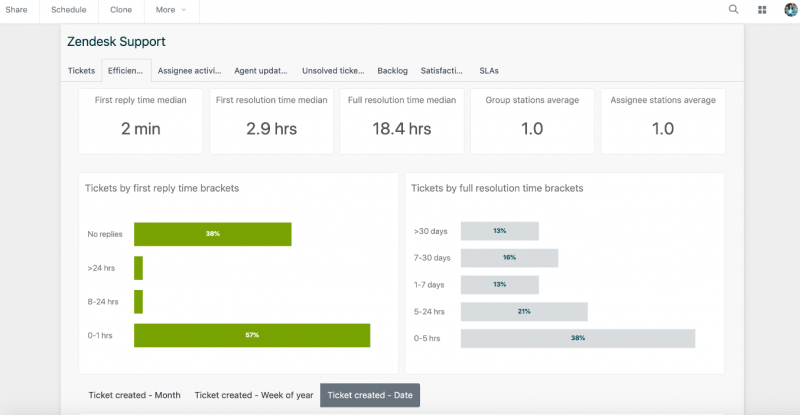Image resolution: width=800 pixels, height=415 pixels.
Task: Click the '5-24 hrs' axis label
Action: 429,311
